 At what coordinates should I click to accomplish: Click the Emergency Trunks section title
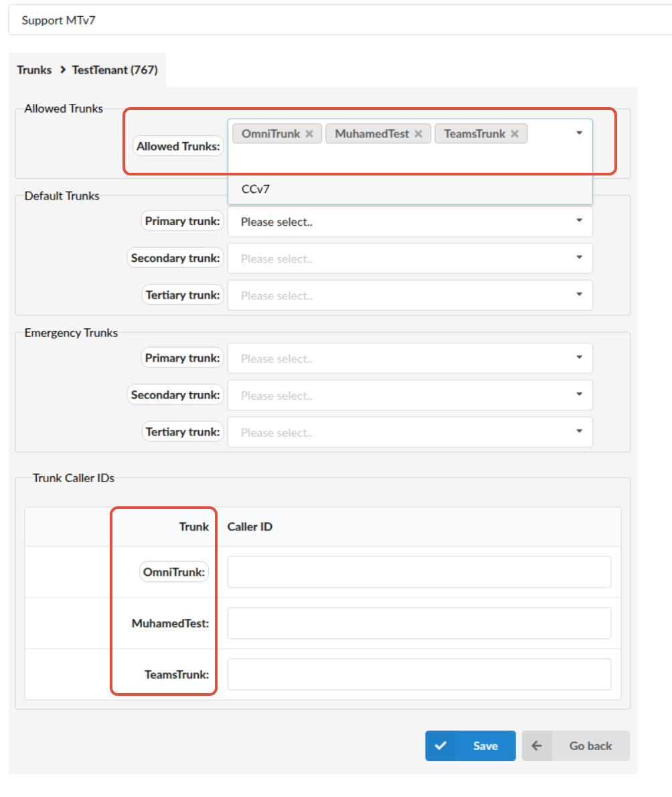[71, 332]
